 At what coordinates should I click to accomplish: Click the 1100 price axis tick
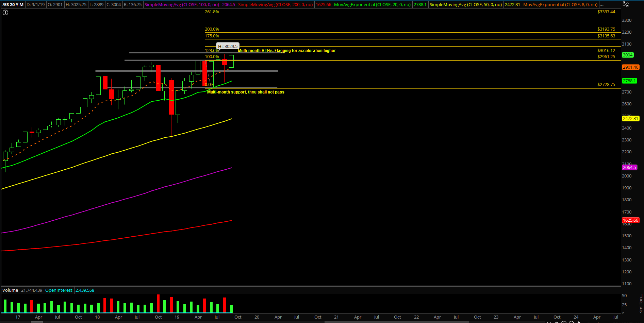click(x=627, y=284)
